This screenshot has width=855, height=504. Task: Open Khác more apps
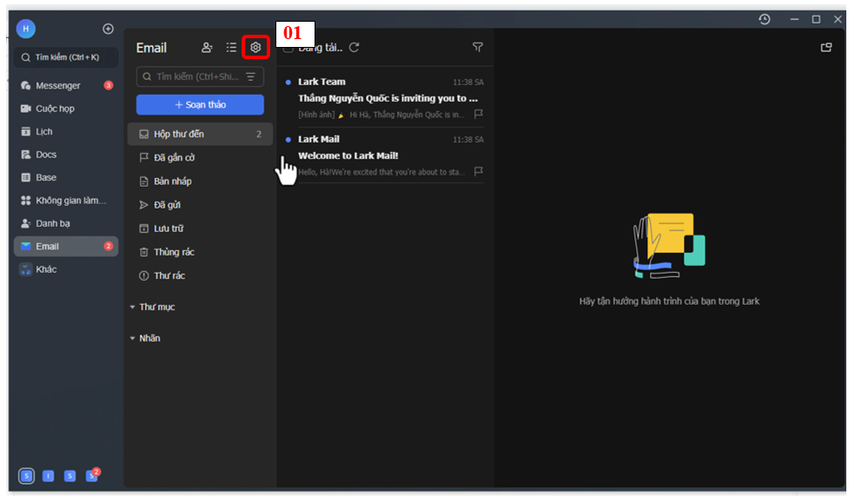click(x=66, y=269)
